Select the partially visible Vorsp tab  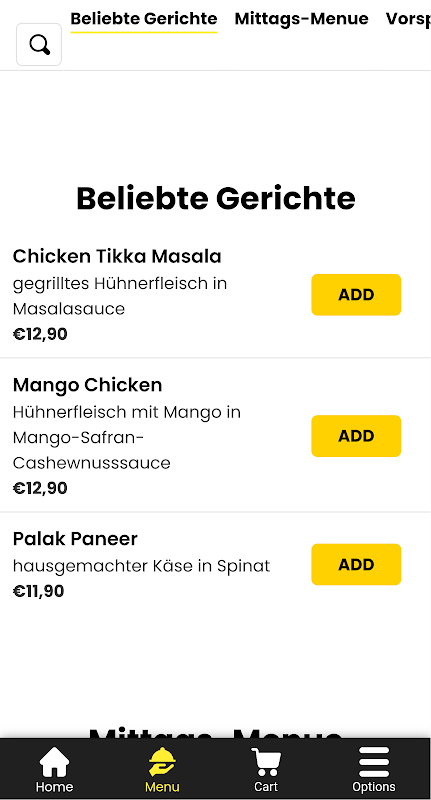(408, 19)
